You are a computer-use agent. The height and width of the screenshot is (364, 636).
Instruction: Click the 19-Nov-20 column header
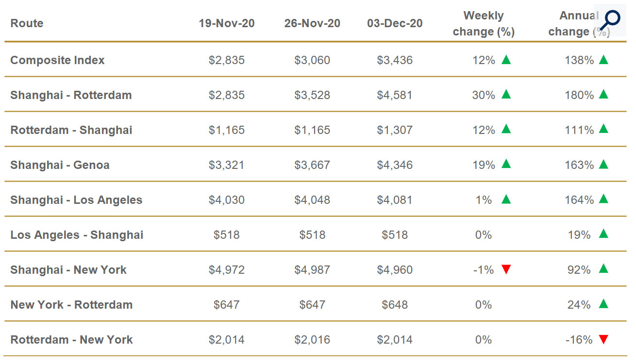(226, 23)
